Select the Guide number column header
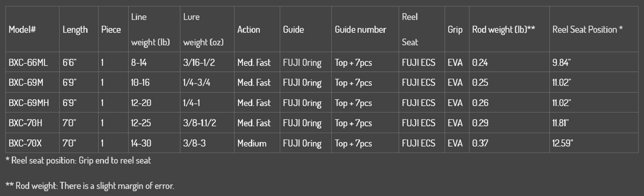Viewport: 644px width, 196px height. [x=360, y=30]
